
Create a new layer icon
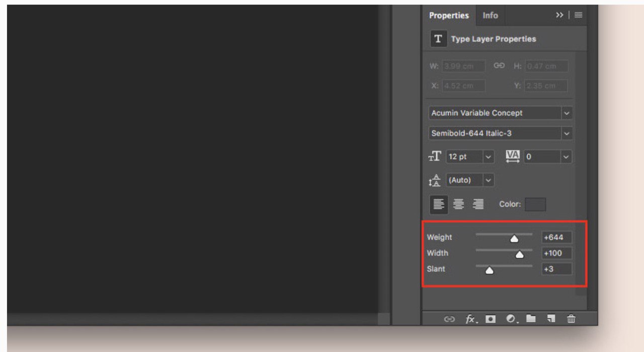coord(551,318)
